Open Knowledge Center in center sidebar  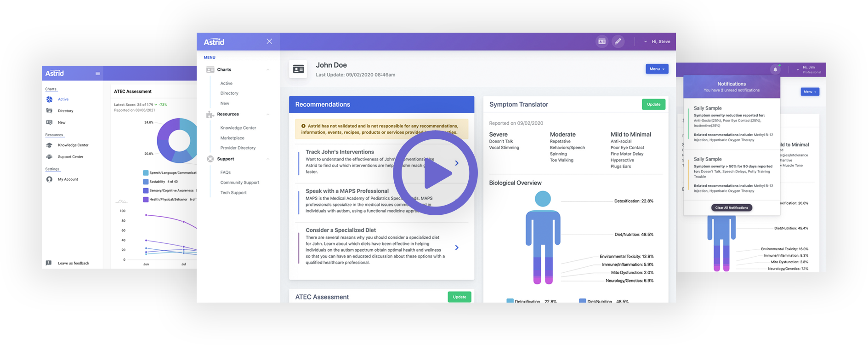[x=238, y=128]
